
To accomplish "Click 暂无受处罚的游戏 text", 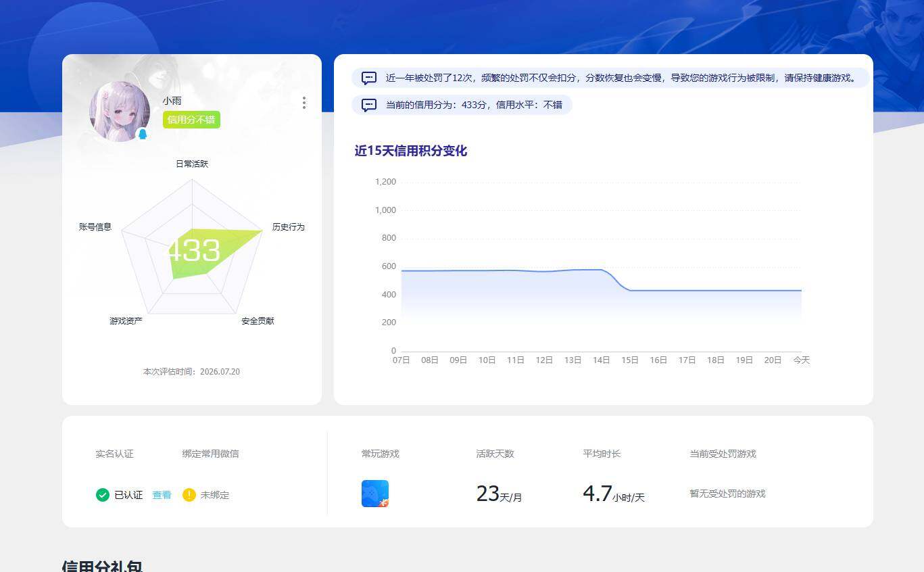I will click(x=727, y=494).
